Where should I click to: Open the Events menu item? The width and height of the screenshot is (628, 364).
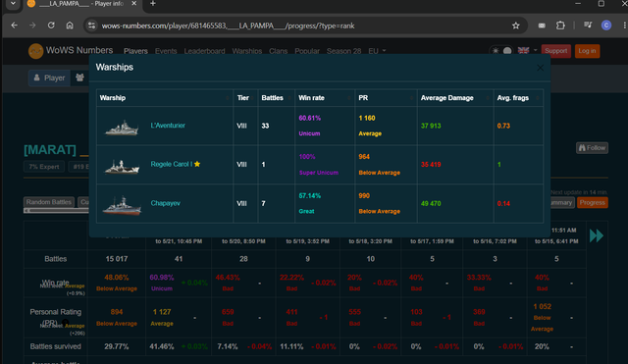pos(166,51)
